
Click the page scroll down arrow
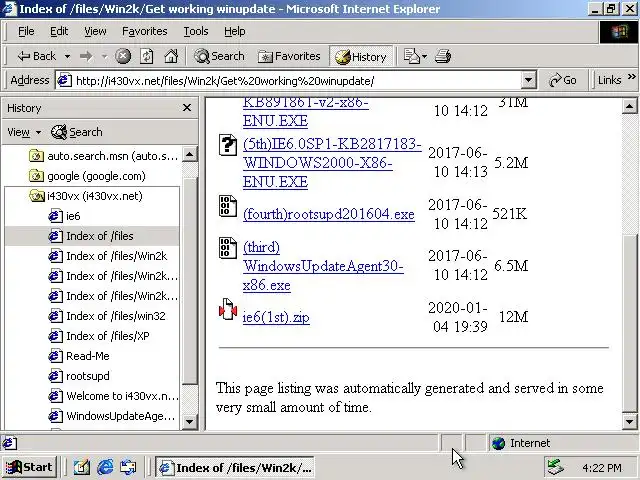click(x=629, y=422)
